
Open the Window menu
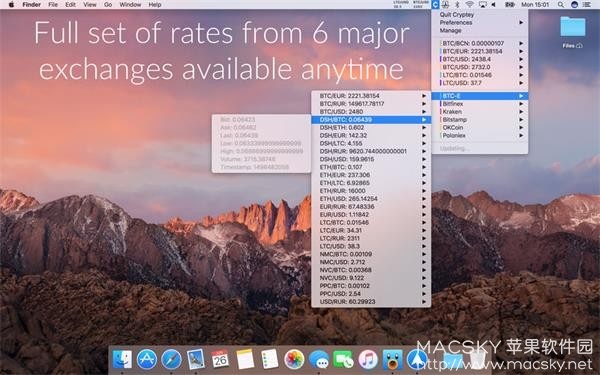click(x=130, y=5)
